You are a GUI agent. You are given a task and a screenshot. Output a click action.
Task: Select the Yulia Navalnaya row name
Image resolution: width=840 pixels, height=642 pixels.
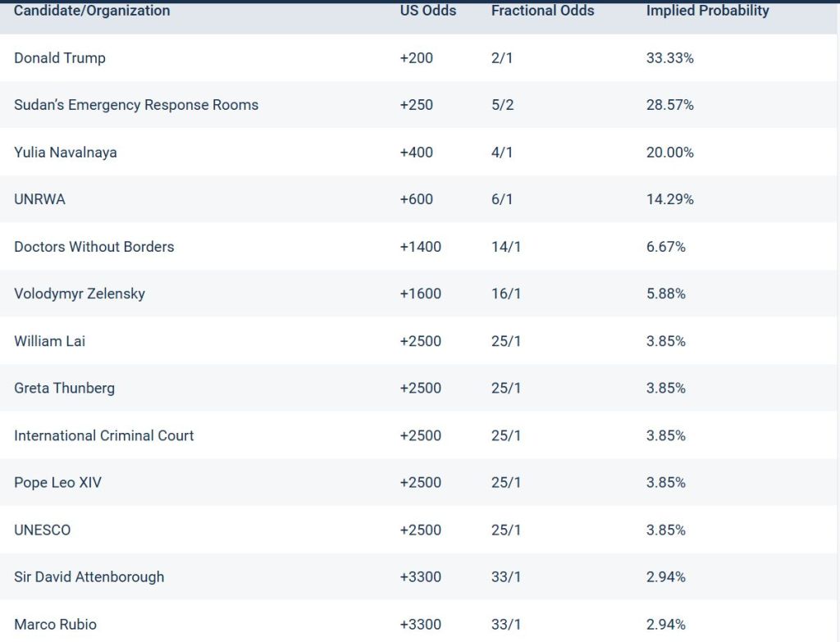tap(66, 153)
